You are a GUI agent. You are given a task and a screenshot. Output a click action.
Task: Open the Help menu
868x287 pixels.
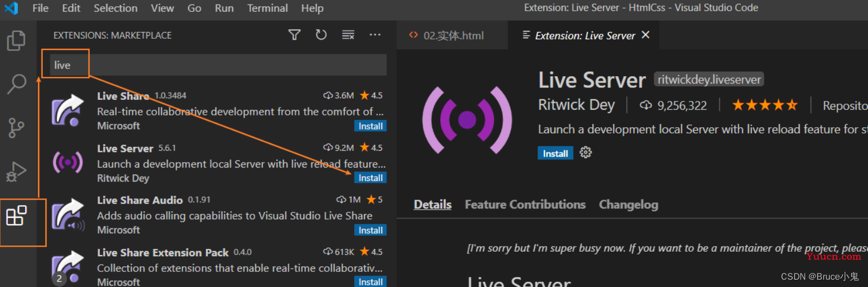[312, 8]
